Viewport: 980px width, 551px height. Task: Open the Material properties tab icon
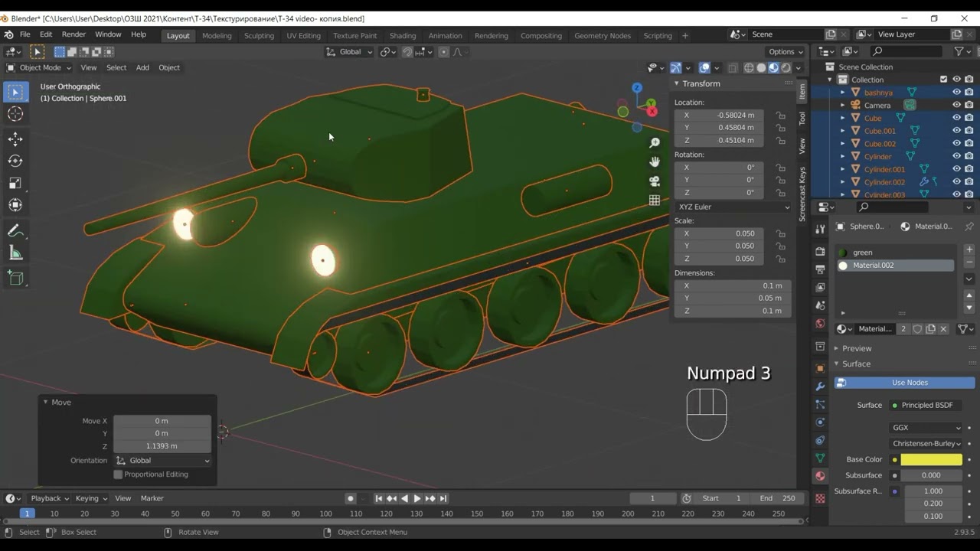point(820,476)
